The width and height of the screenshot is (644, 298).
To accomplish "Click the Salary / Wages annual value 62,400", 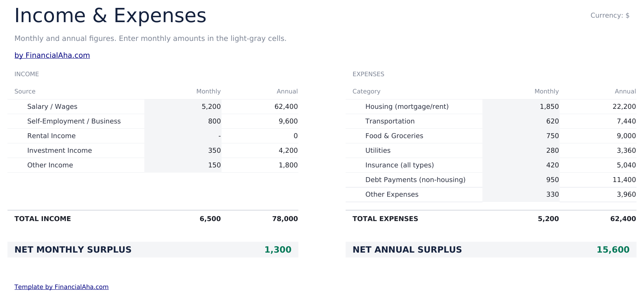I will click(x=286, y=107).
